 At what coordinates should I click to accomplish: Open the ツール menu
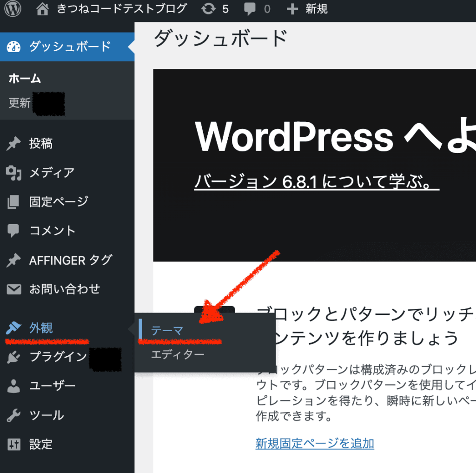47,415
